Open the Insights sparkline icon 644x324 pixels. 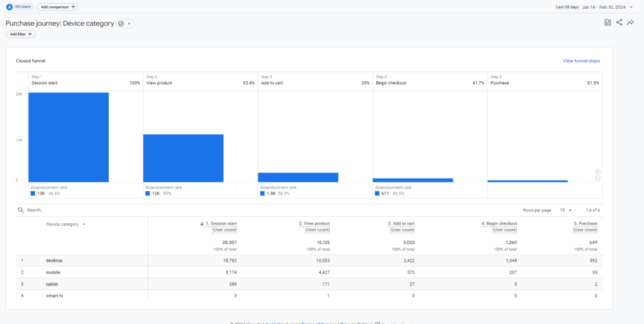pos(630,23)
